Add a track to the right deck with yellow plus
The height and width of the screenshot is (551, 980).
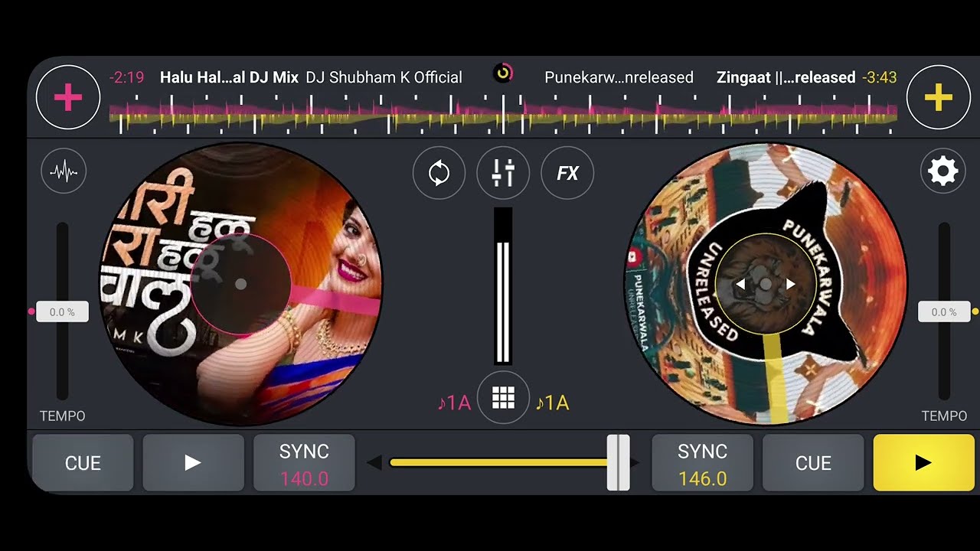point(938,97)
